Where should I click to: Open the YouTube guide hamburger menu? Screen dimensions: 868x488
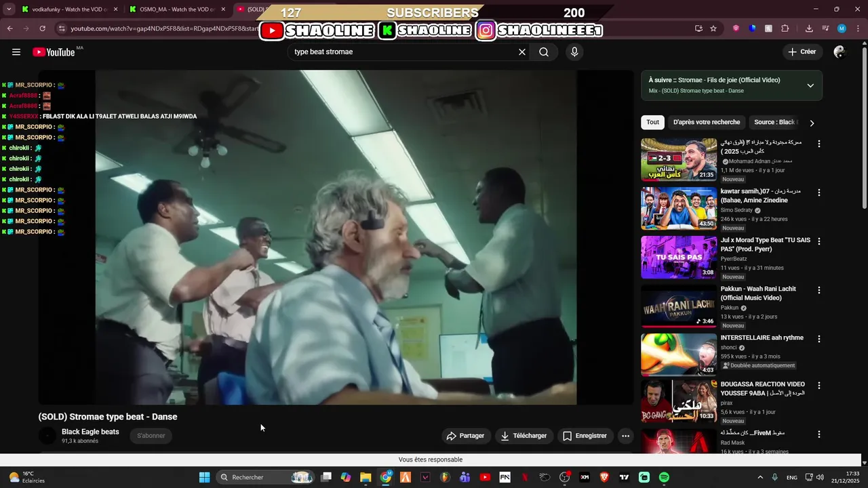[16, 52]
